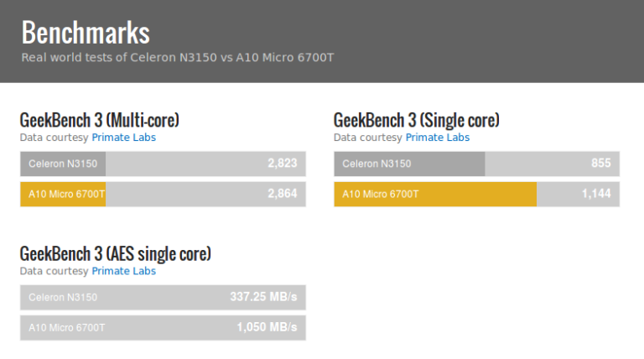Open Primate Labs link under Single core heading
The width and height of the screenshot is (644, 359).
click(438, 138)
